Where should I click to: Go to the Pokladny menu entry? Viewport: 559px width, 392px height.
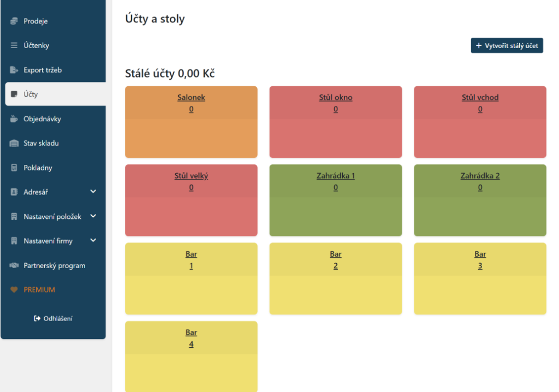pyautogui.click(x=38, y=168)
